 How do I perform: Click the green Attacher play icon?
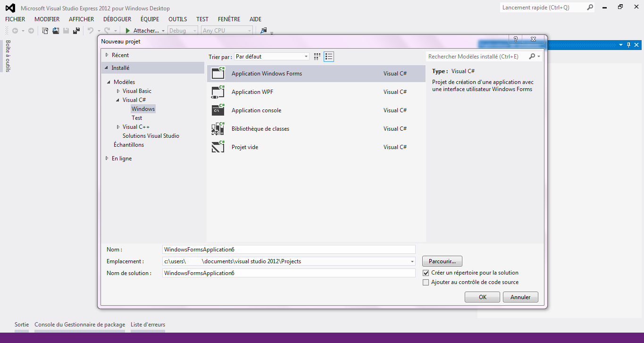click(127, 31)
